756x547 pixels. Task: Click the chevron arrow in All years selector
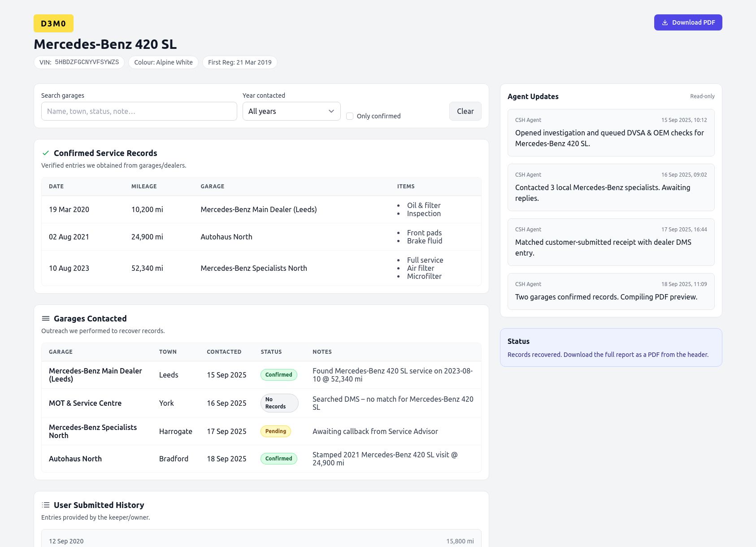(331, 111)
